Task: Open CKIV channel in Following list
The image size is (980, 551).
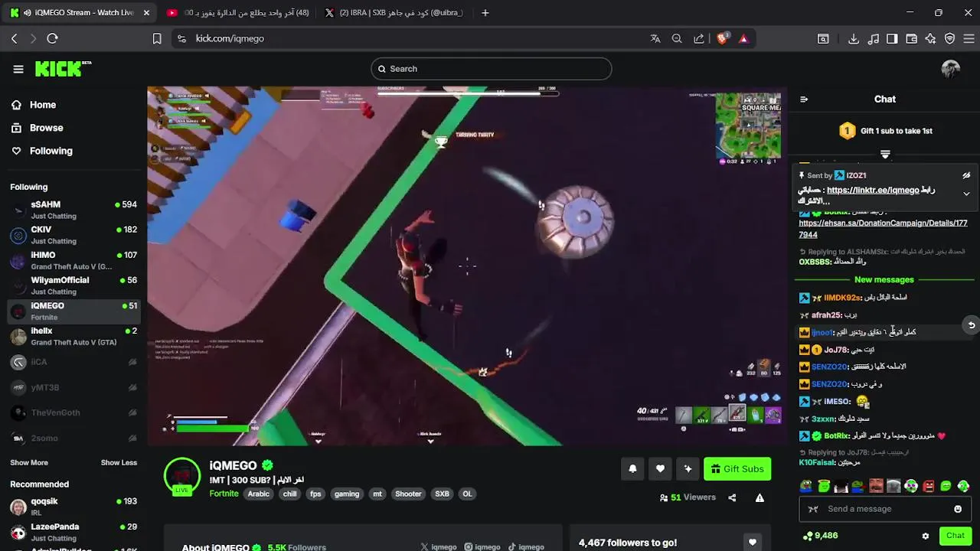Action: (73, 235)
